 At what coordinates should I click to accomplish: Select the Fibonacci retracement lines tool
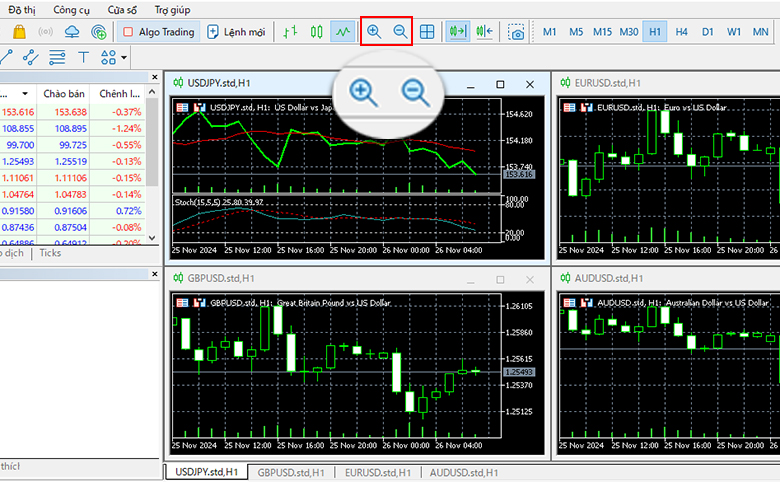(57, 58)
